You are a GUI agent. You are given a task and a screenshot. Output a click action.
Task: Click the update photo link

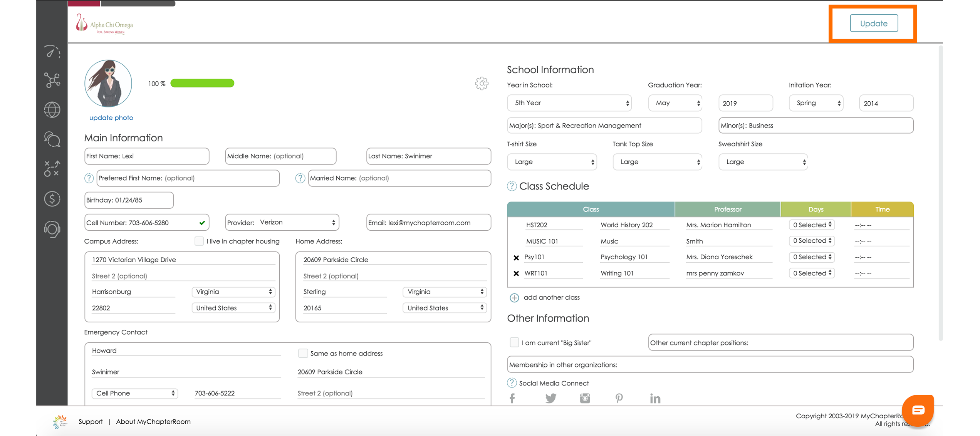(x=111, y=118)
